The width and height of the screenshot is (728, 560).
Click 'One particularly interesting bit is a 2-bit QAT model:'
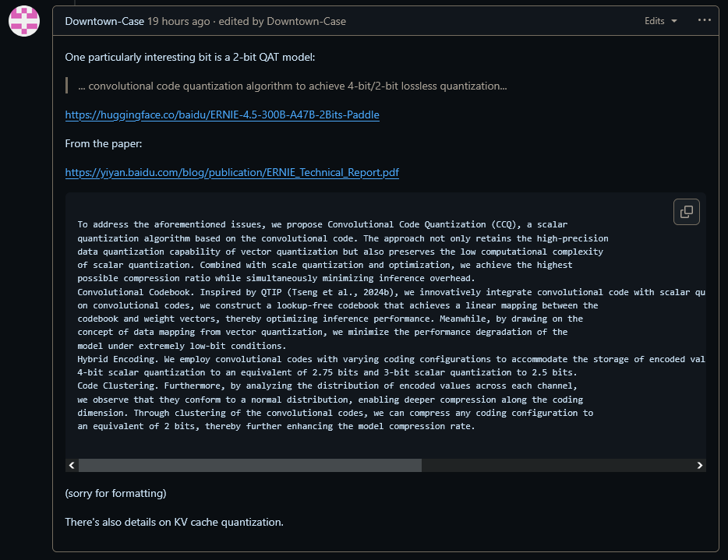(x=190, y=57)
